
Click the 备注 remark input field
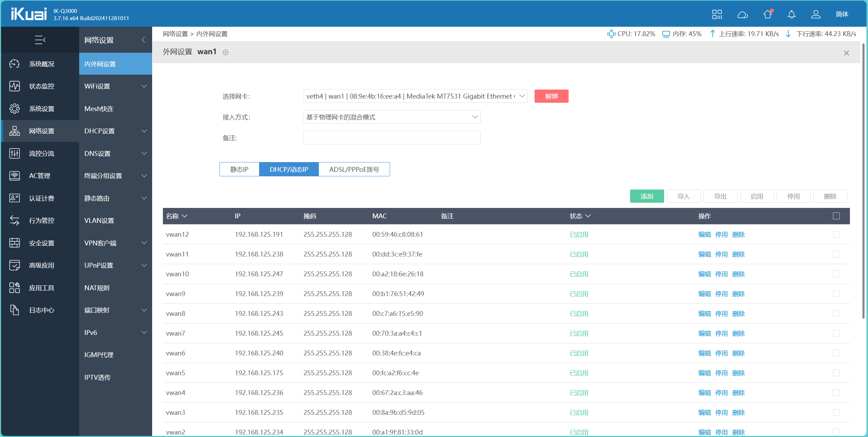[x=392, y=138]
